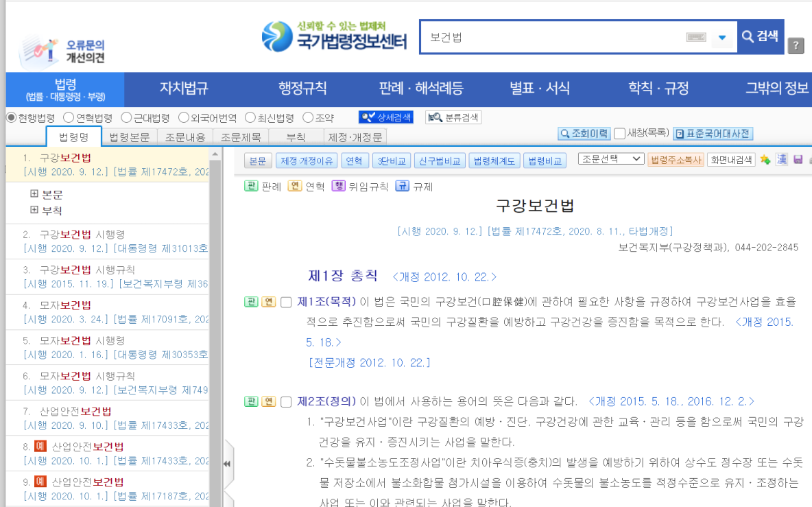Image resolution: width=812 pixels, height=507 pixels.
Task: Toggle the 새창(목록) checkbox
Action: pyautogui.click(x=619, y=134)
